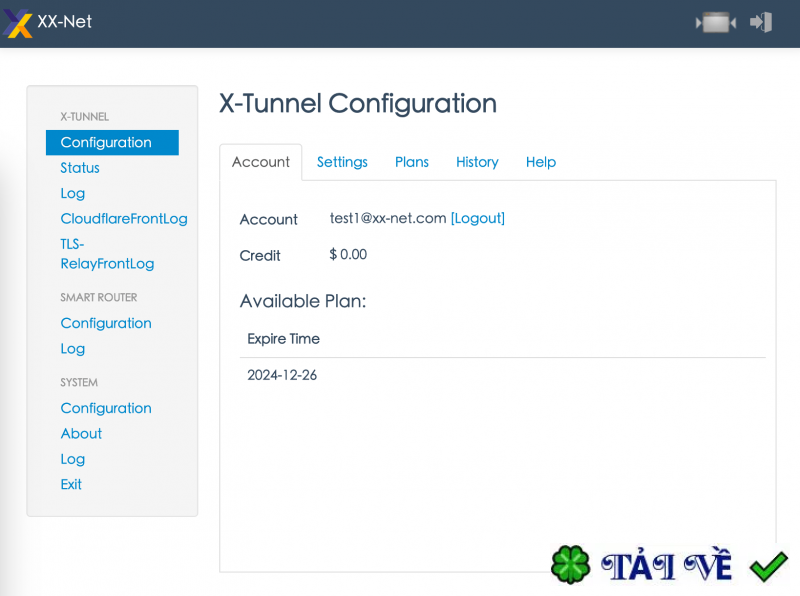Open the X-Tunnel Log link
Image resolution: width=800 pixels, height=596 pixels.
[x=72, y=193]
